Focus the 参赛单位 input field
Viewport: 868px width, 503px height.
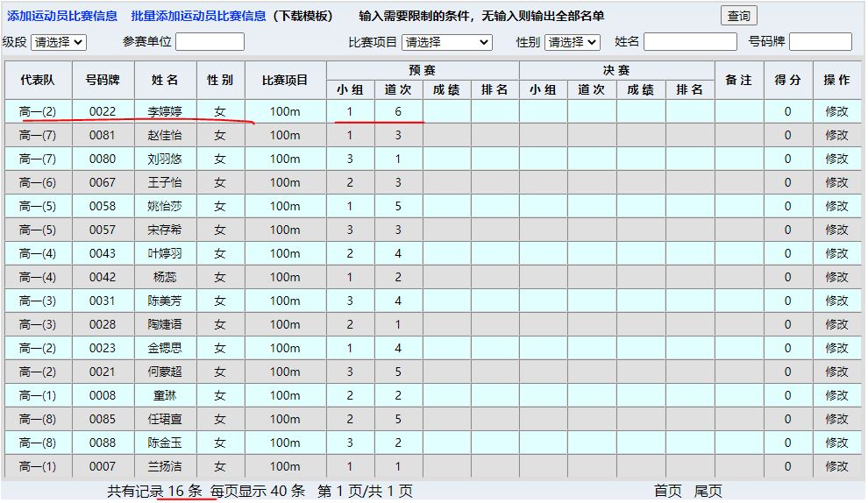(x=210, y=42)
